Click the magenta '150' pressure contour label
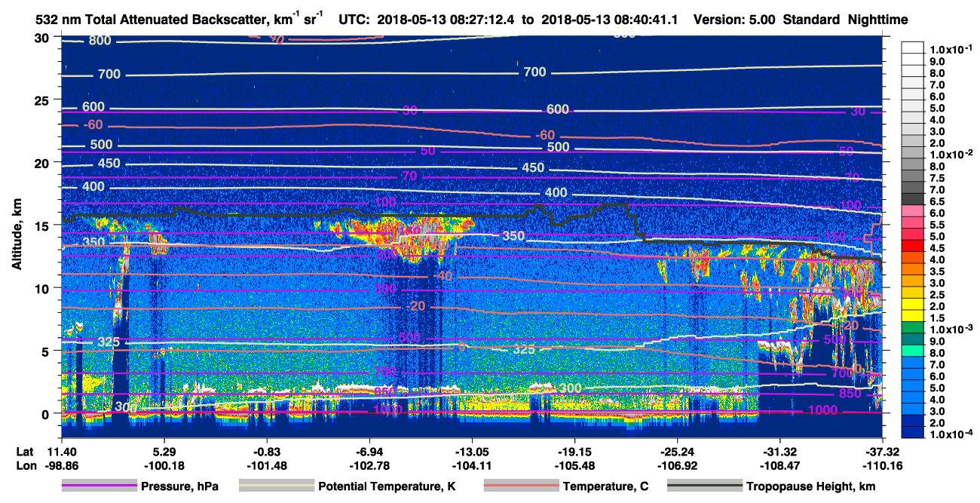Screen dimensions: 980x503 pos(835,238)
